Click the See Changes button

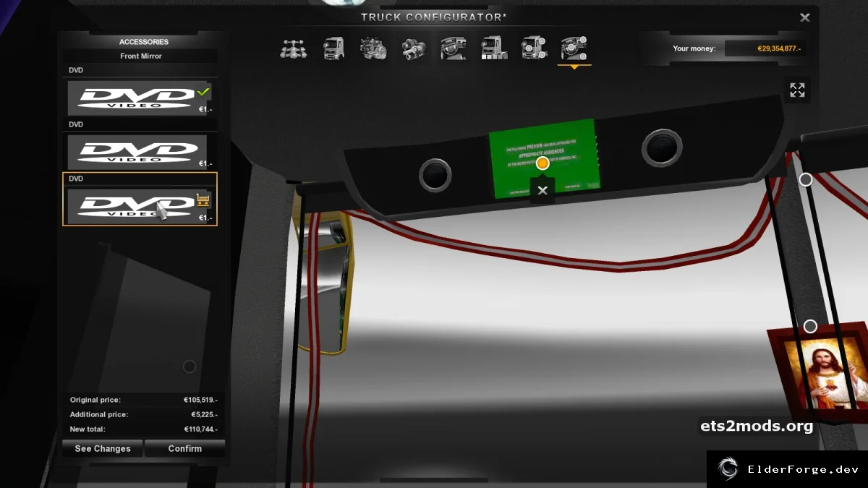tap(103, 448)
